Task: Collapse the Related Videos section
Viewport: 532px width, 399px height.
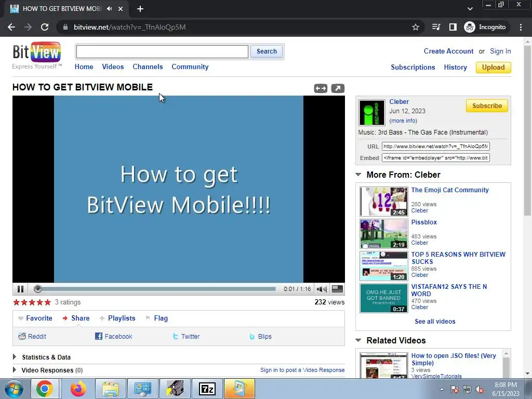Action: pos(358,340)
